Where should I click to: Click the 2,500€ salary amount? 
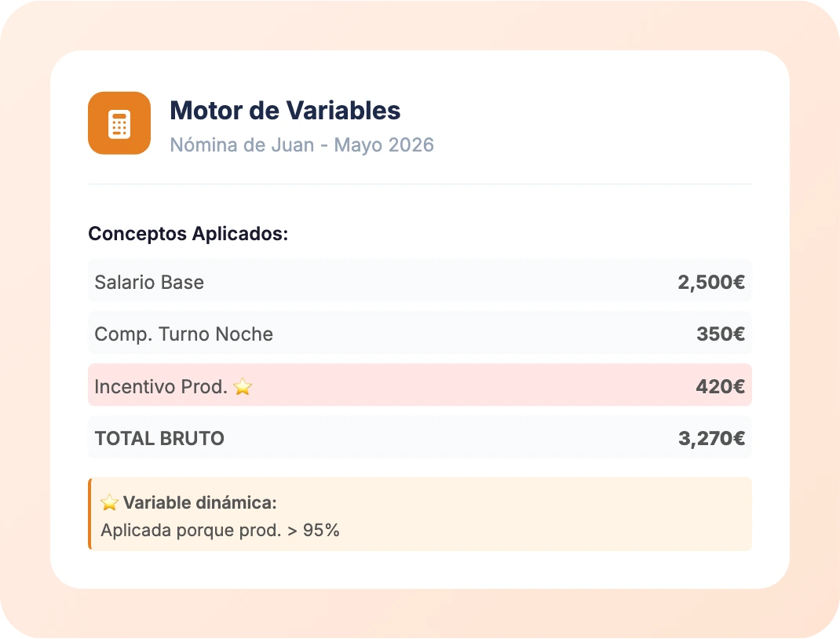click(711, 283)
